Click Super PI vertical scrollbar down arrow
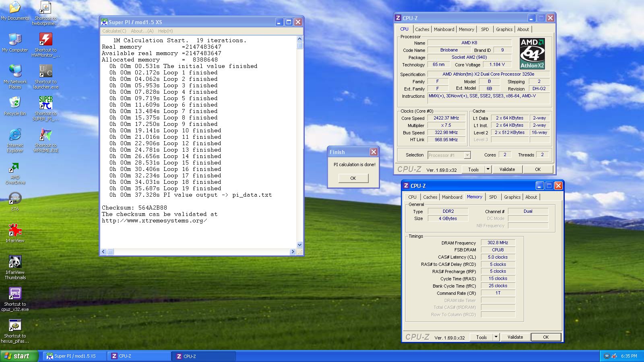This screenshot has width=644, height=362. [x=299, y=245]
